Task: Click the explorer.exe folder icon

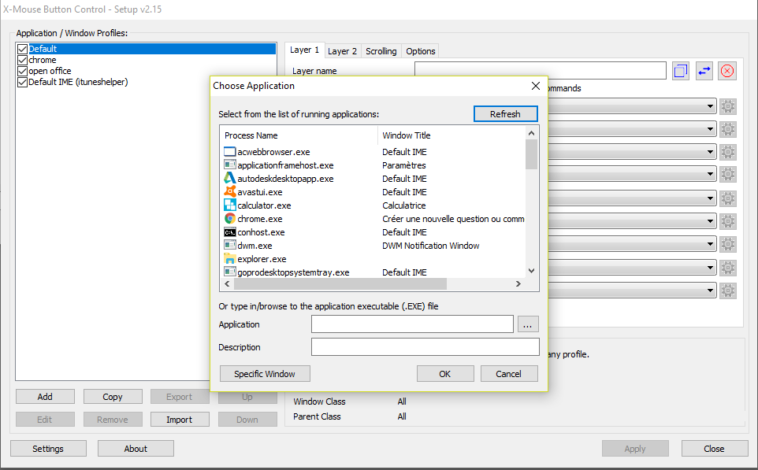Action: point(229,258)
